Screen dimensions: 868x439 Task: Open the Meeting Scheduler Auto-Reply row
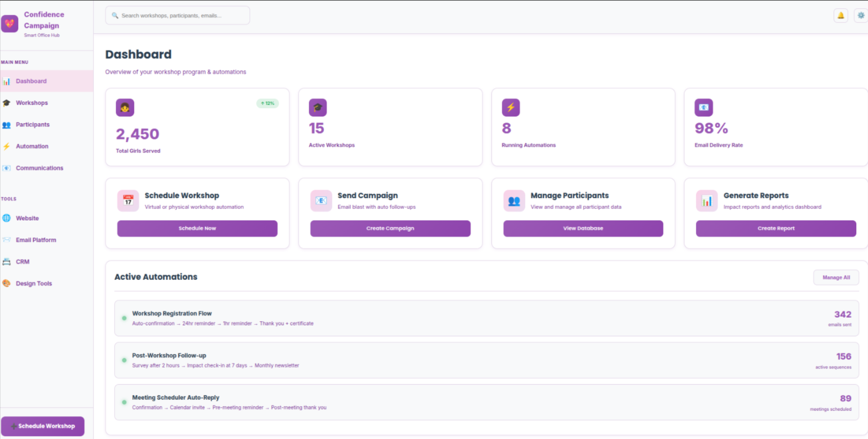[x=487, y=402]
